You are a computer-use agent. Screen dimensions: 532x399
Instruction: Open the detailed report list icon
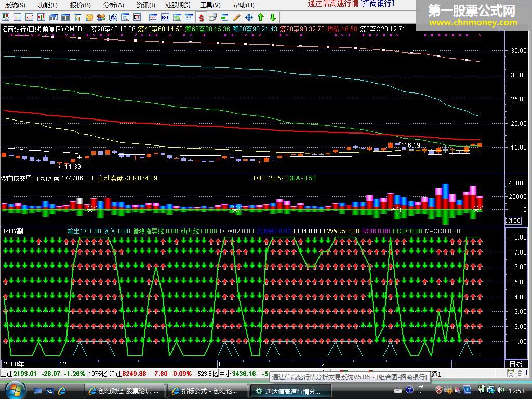coord(65,17)
